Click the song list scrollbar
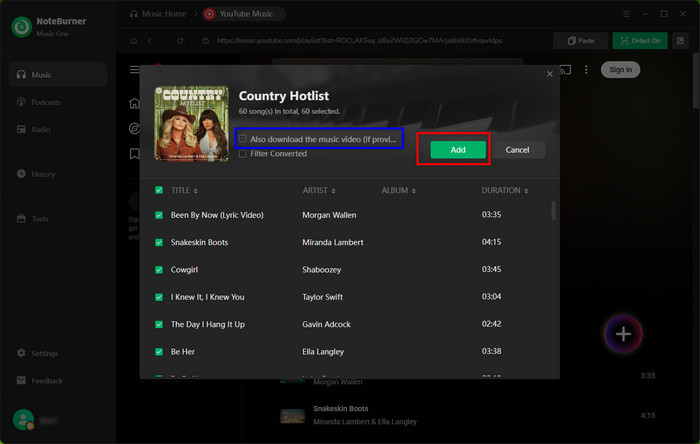The height and width of the screenshot is (444, 700). 554,210
